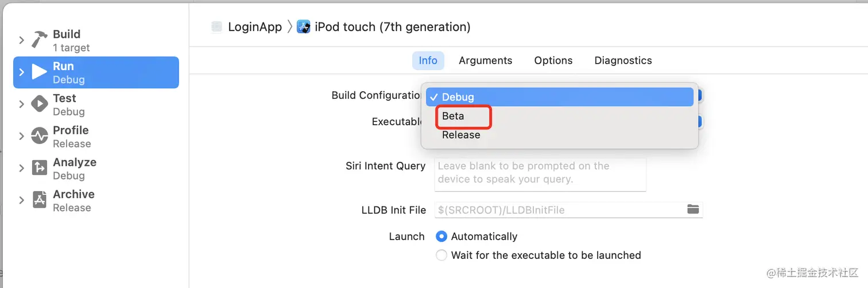Click the Analyze action icon
The width and height of the screenshot is (868, 288).
[40, 168]
